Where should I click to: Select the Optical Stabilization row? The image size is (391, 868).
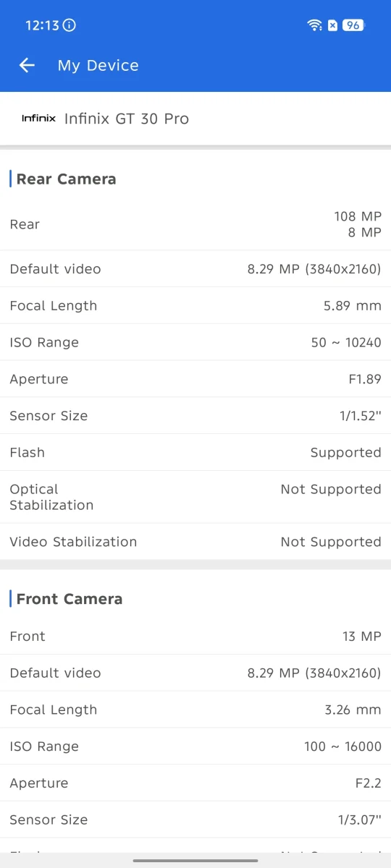point(195,497)
